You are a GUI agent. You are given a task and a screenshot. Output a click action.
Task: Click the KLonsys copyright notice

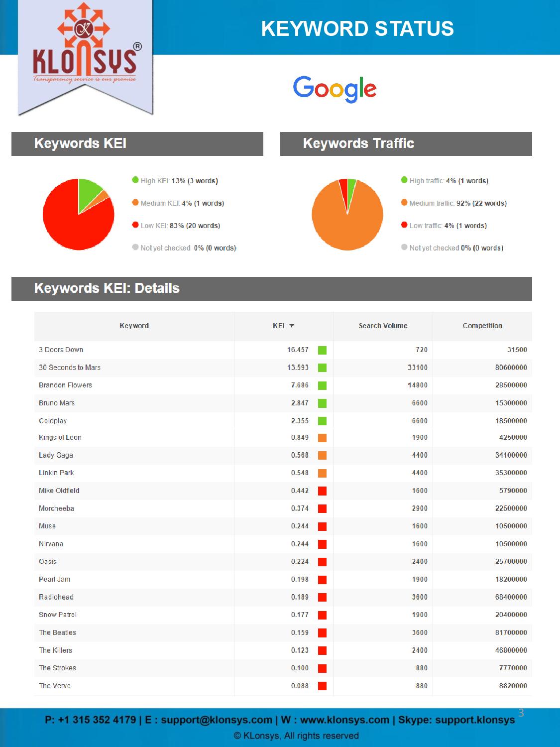pyautogui.click(x=296, y=736)
